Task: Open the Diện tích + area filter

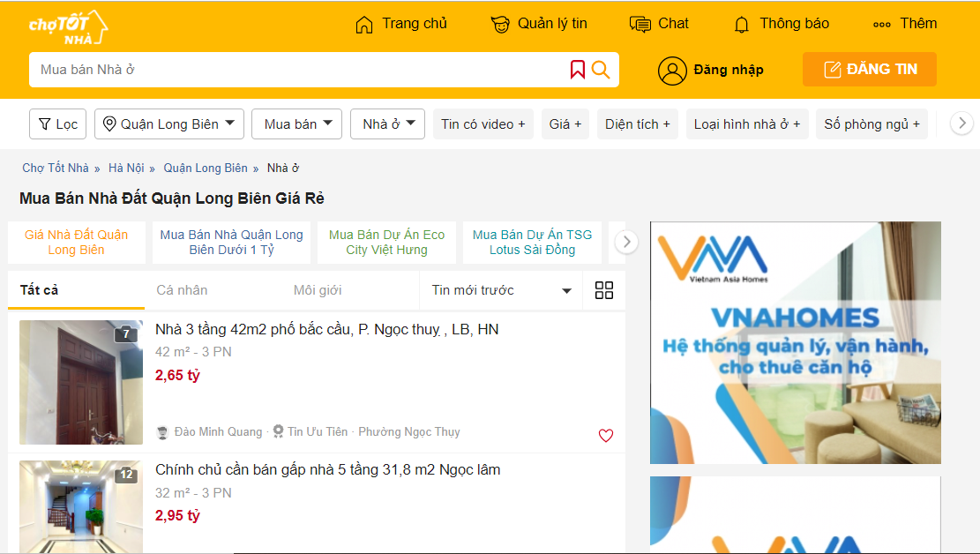Action: [x=638, y=124]
